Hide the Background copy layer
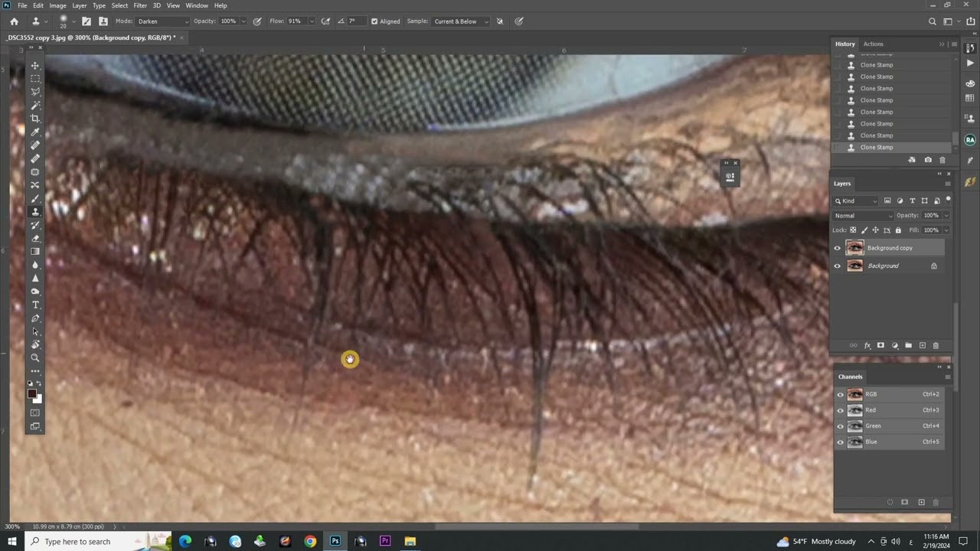The image size is (980, 551). [x=837, y=248]
